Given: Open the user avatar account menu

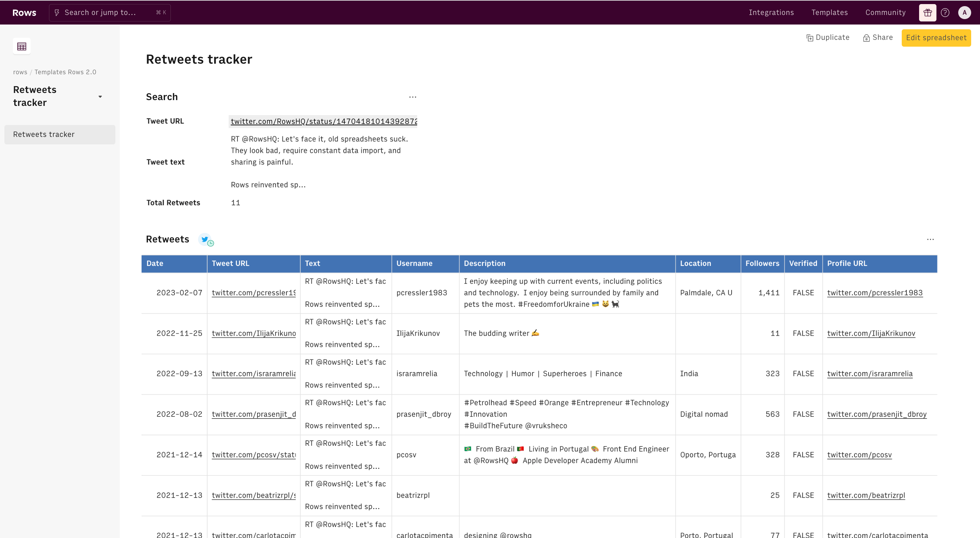Looking at the screenshot, I should coord(964,13).
